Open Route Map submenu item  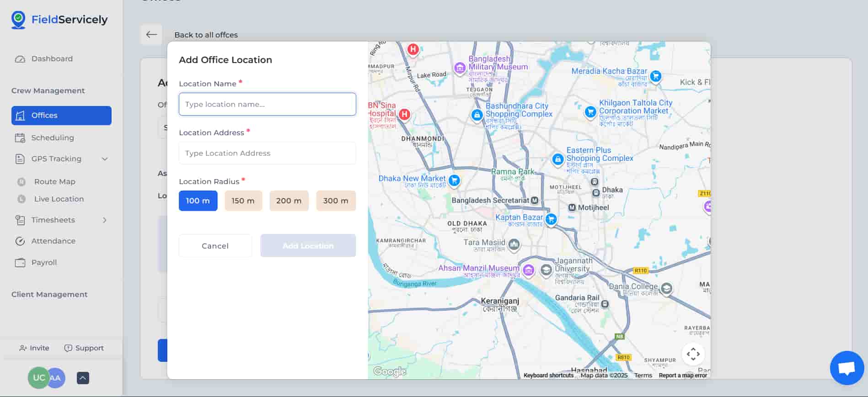[55, 181]
